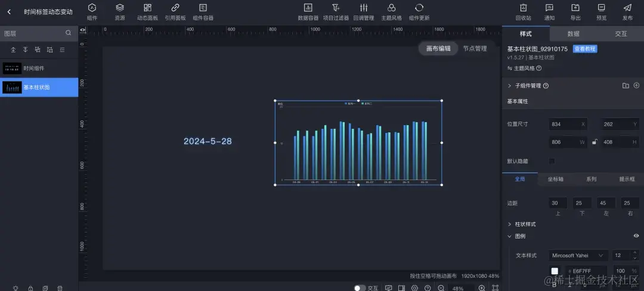
Task: Click the lock layer icon at bottom
Action: point(30,288)
